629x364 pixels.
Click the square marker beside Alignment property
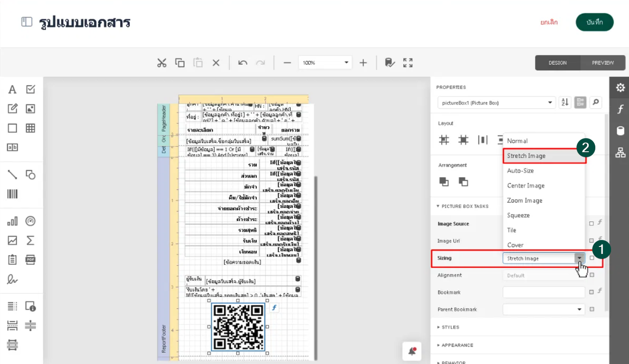click(x=592, y=275)
